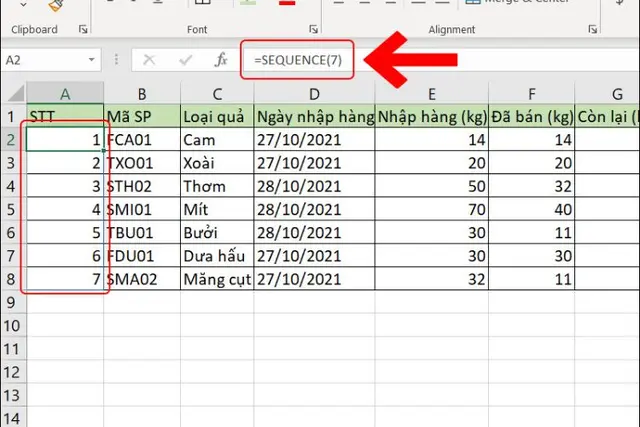Image resolution: width=640 pixels, height=427 pixels.
Task: Activate the Format Painter brush
Action: click(55, 5)
